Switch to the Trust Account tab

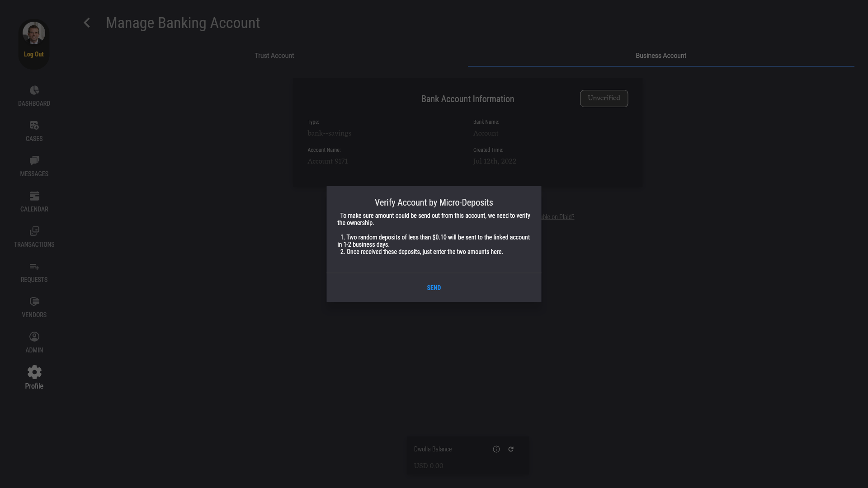(x=274, y=56)
